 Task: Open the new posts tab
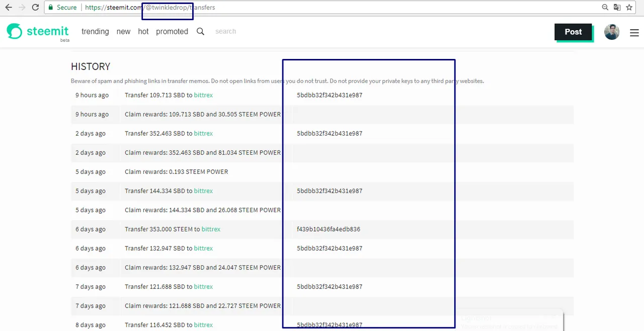pyautogui.click(x=123, y=31)
